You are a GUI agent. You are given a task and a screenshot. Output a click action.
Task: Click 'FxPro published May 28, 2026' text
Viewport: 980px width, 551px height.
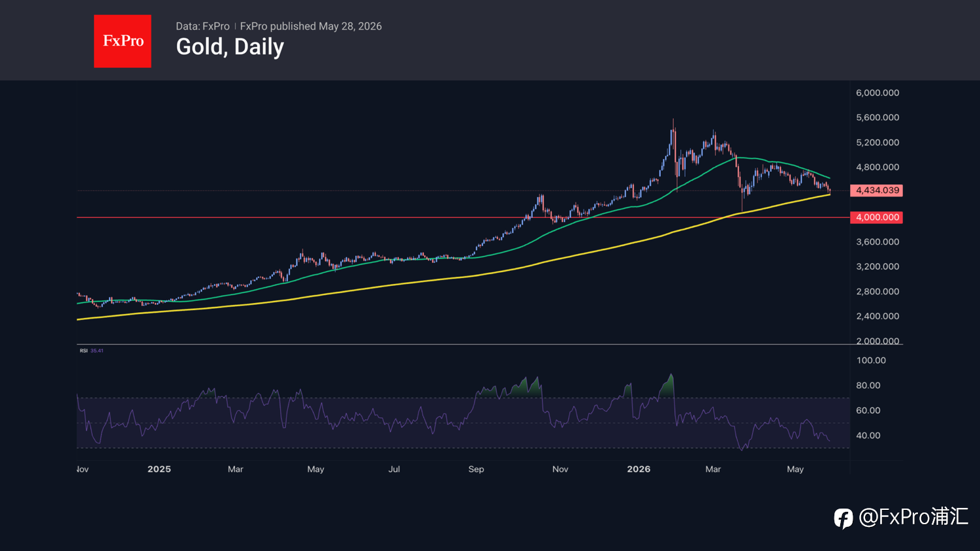tap(311, 26)
